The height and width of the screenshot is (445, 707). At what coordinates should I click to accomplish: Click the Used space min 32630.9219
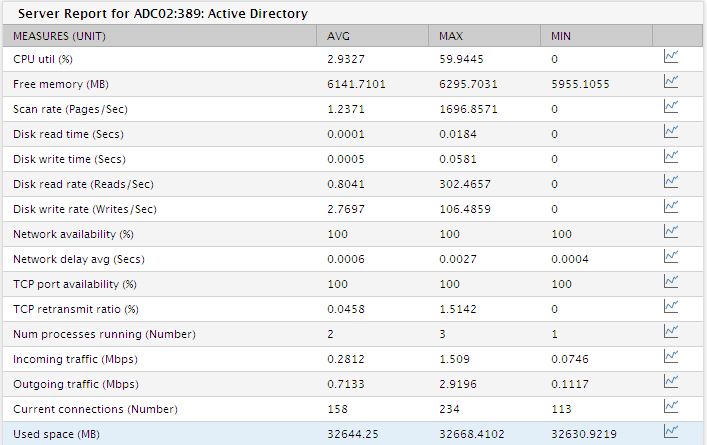tap(584, 435)
